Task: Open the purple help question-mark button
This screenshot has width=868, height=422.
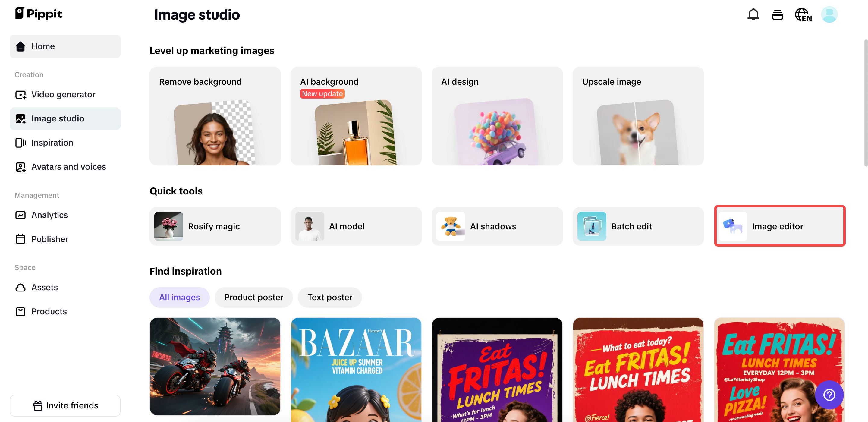Action: point(829,395)
